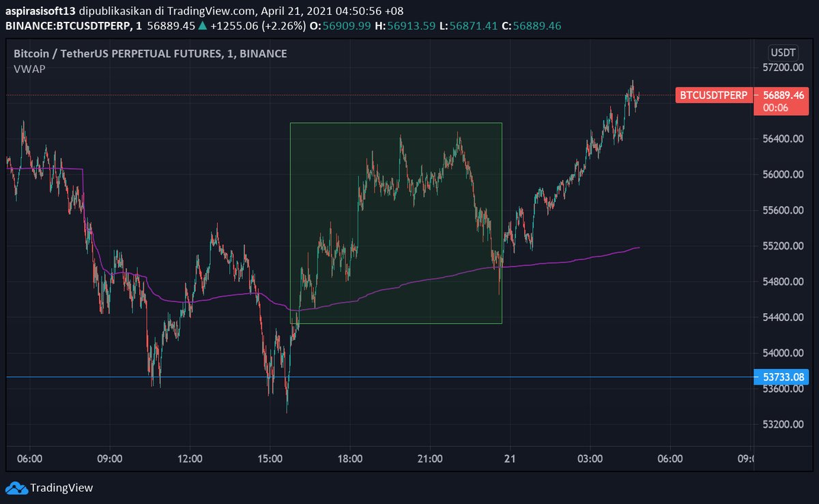Click the USDT currency box
Viewport: 819px width, 504px height.
click(x=782, y=53)
